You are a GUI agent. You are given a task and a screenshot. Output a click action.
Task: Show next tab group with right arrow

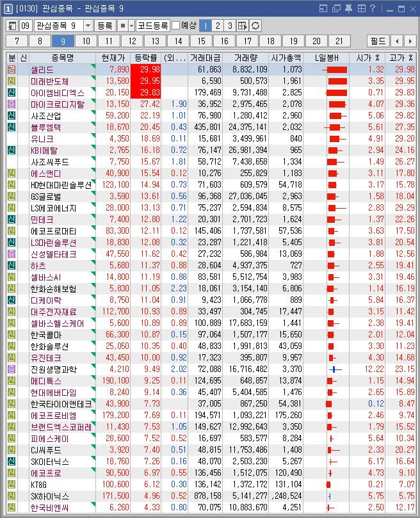coord(410,41)
